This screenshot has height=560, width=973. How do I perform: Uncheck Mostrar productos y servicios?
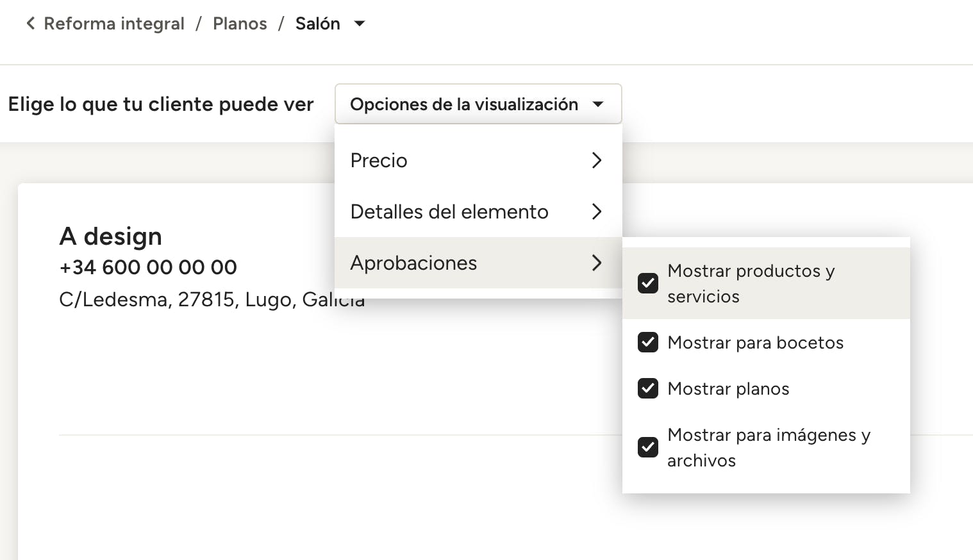(648, 283)
